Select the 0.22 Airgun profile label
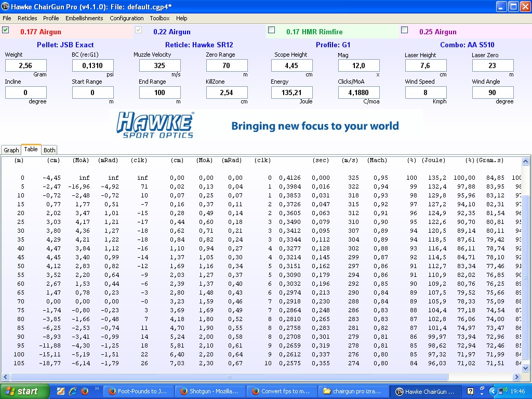532x399 pixels. (x=171, y=32)
